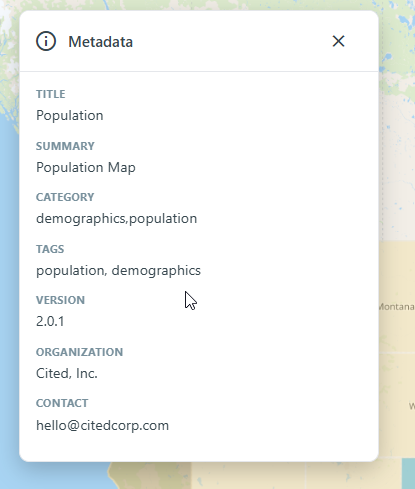Click the CONTACT field label
This screenshot has width=415, height=489.
pos(62,403)
